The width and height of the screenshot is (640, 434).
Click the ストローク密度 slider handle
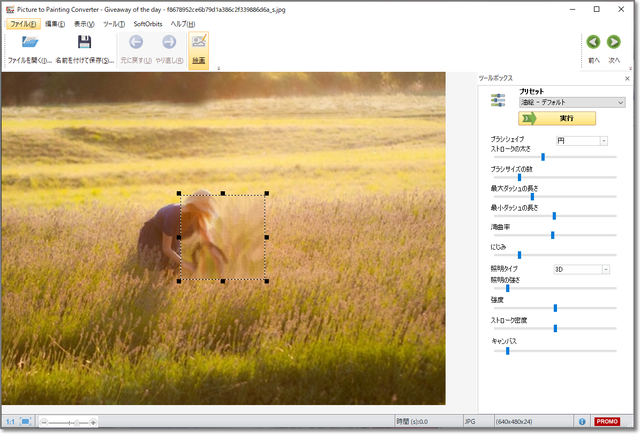click(x=555, y=328)
